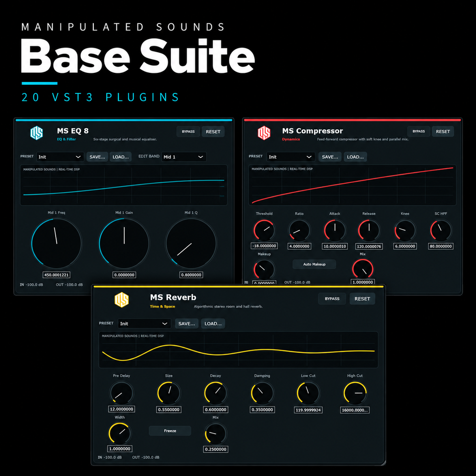Reset the MS EQ 8 plugin
Screen dimensions: 476x476
pyautogui.click(x=213, y=131)
